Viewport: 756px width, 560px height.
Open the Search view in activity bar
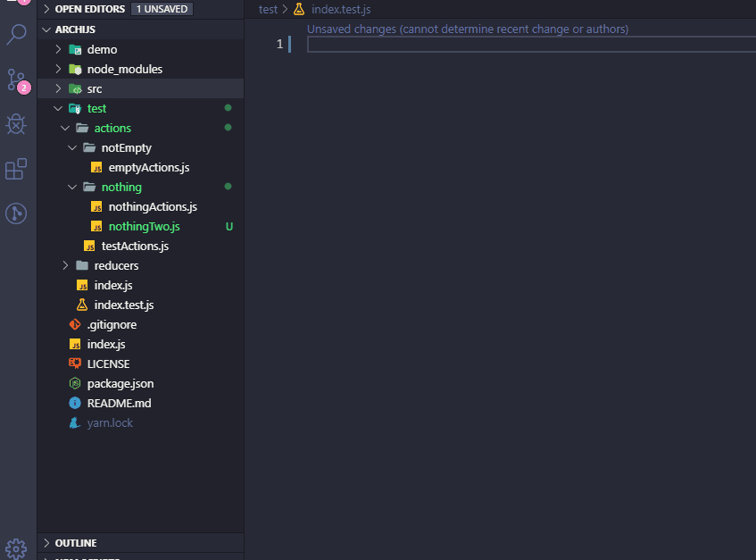tap(16, 34)
